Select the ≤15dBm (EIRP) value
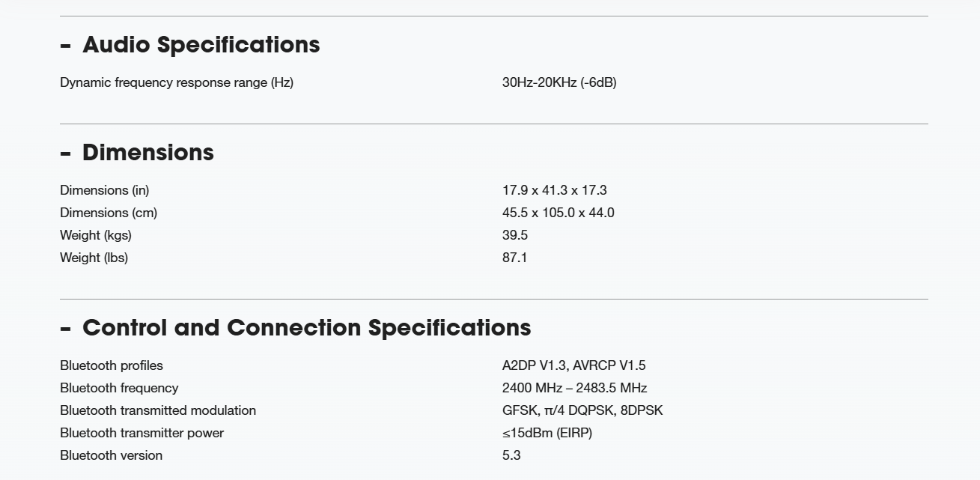Viewport: 980px width, 480px height. click(547, 433)
